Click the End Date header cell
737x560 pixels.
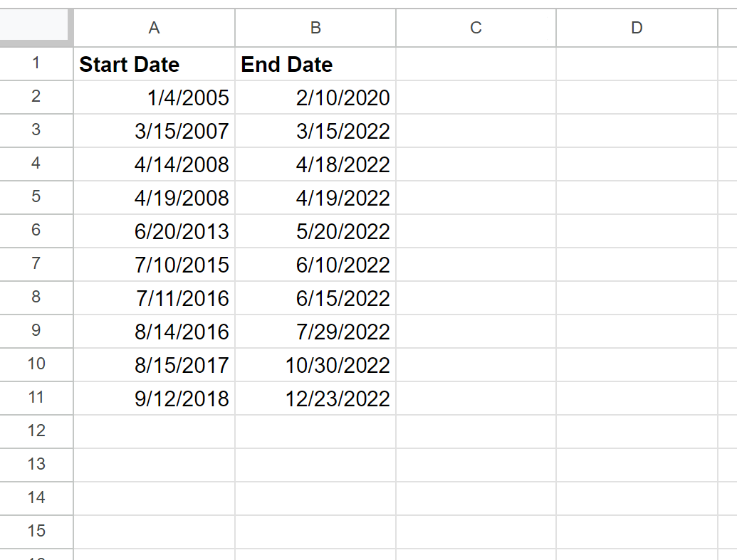(x=315, y=64)
